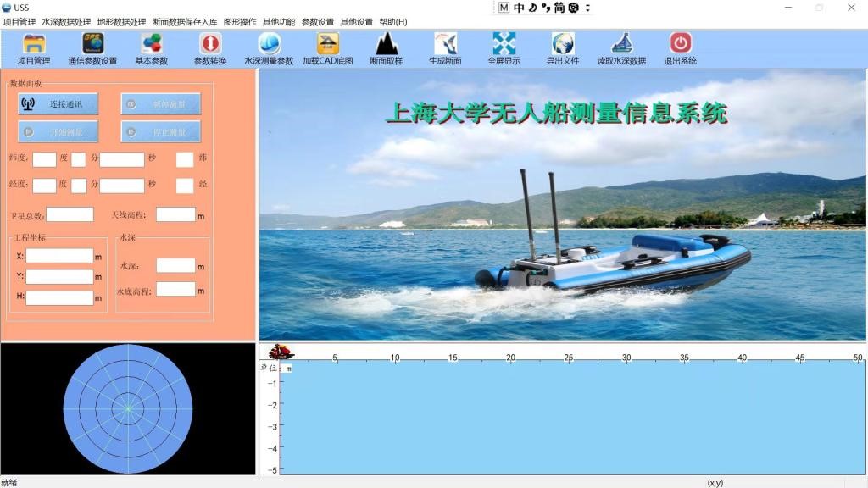Open the 图形操作 menu
This screenshot has height=488, width=868.
[x=240, y=22]
